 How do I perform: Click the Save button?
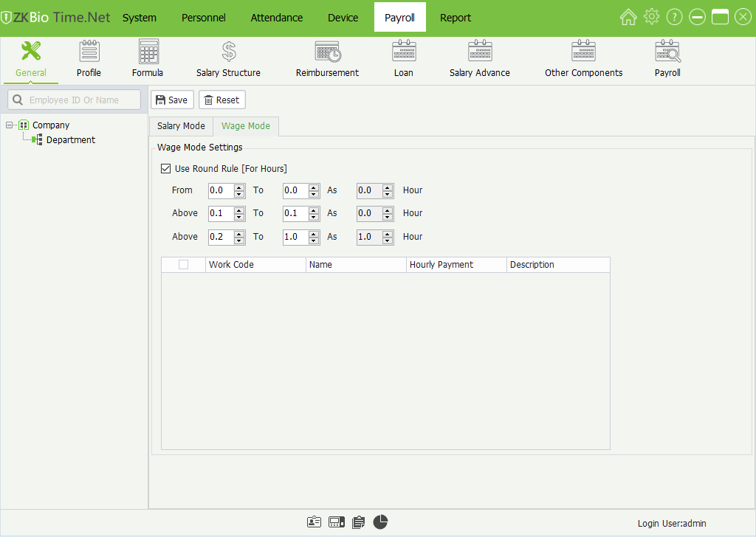[172, 100]
